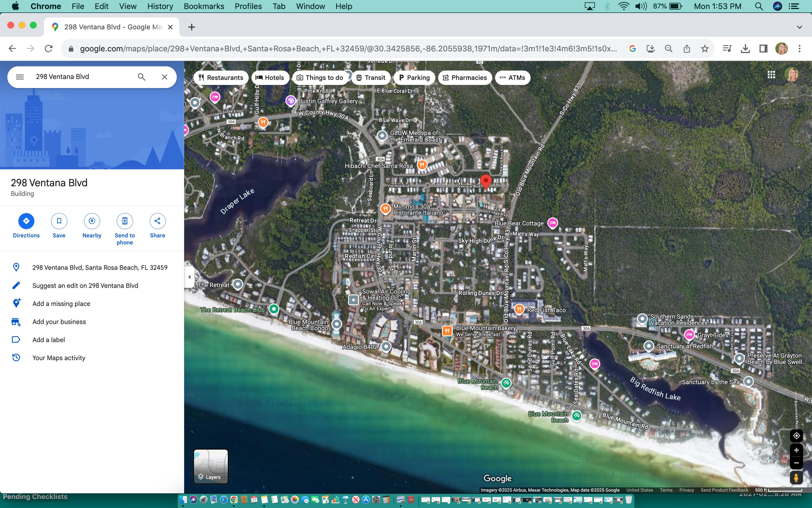Image resolution: width=812 pixels, height=508 pixels.
Task: Search Nearby places
Action: [x=92, y=226]
